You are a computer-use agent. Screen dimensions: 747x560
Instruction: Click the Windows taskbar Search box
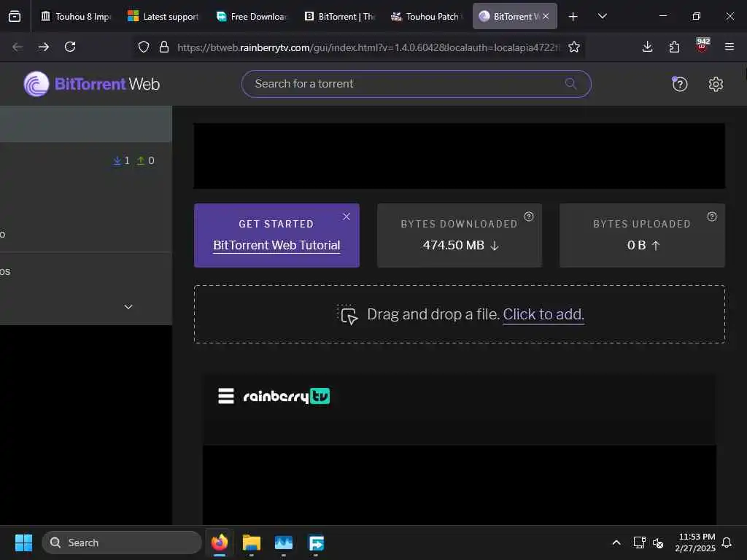point(122,542)
